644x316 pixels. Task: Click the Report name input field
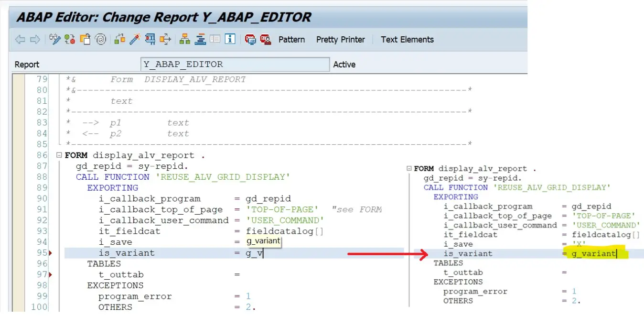[235, 64]
